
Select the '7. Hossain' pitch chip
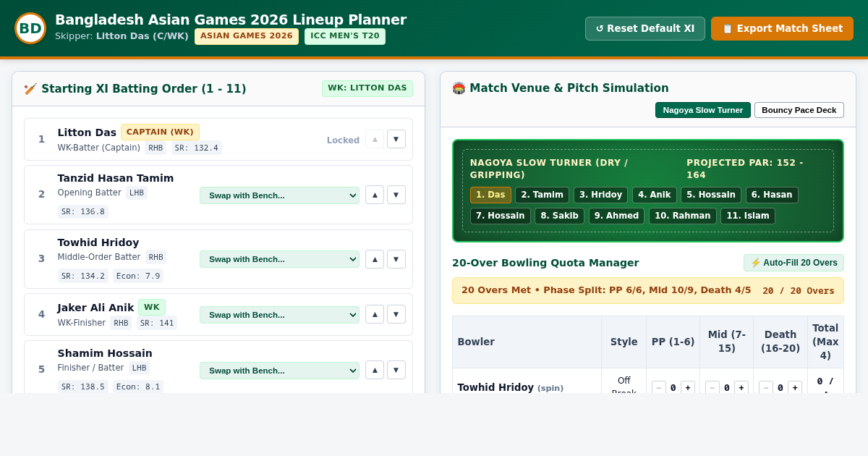click(x=501, y=216)
